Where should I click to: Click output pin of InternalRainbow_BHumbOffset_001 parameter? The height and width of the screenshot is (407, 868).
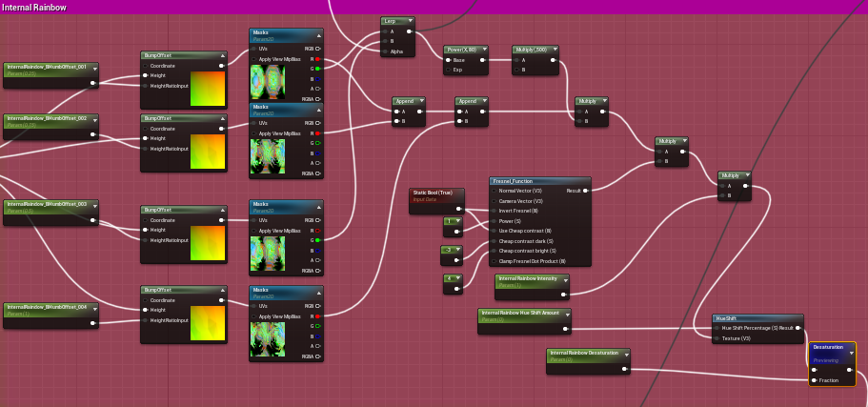pos(92,83)
